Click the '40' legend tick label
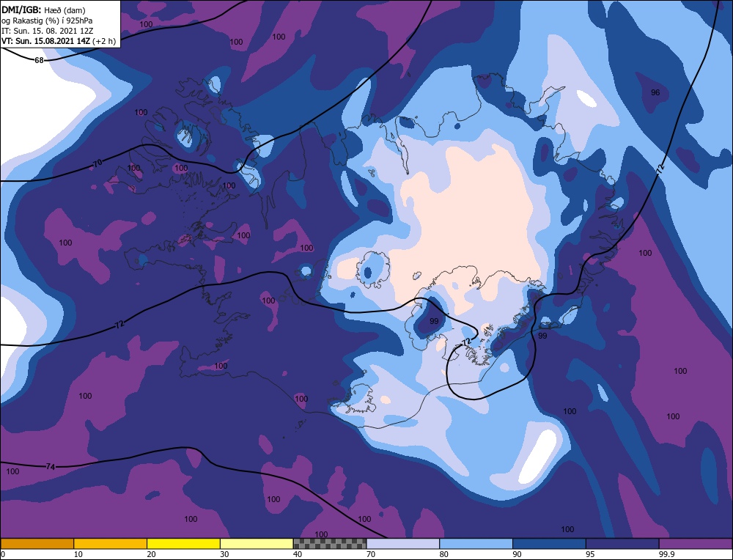Image resolution: width=733 pixels, height=560 pixels. click(298, 554)
